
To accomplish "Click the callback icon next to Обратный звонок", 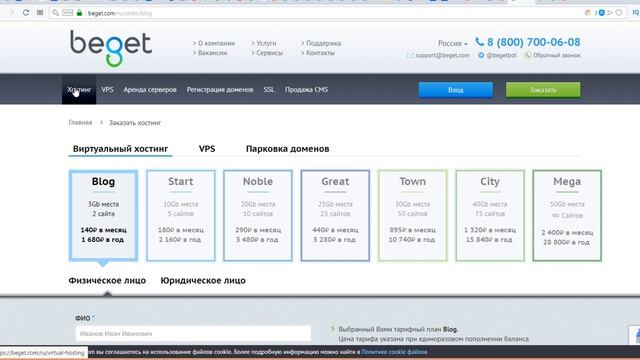I will (527, 55).
